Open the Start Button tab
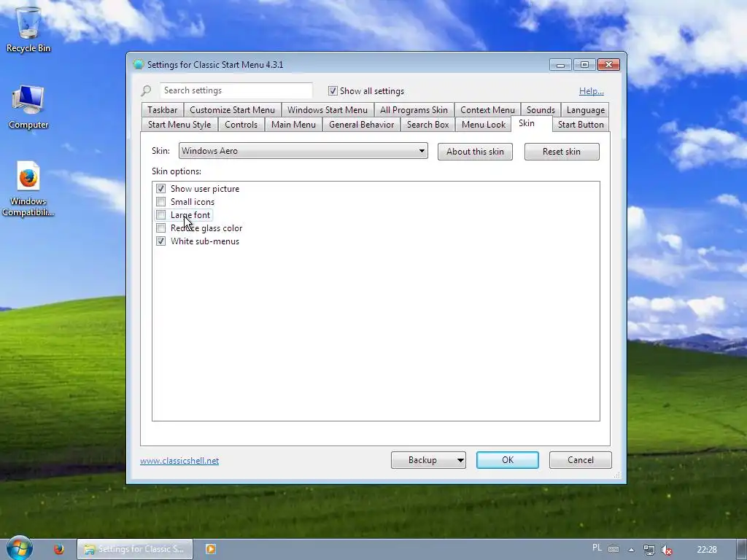 (x=580, y=124)
